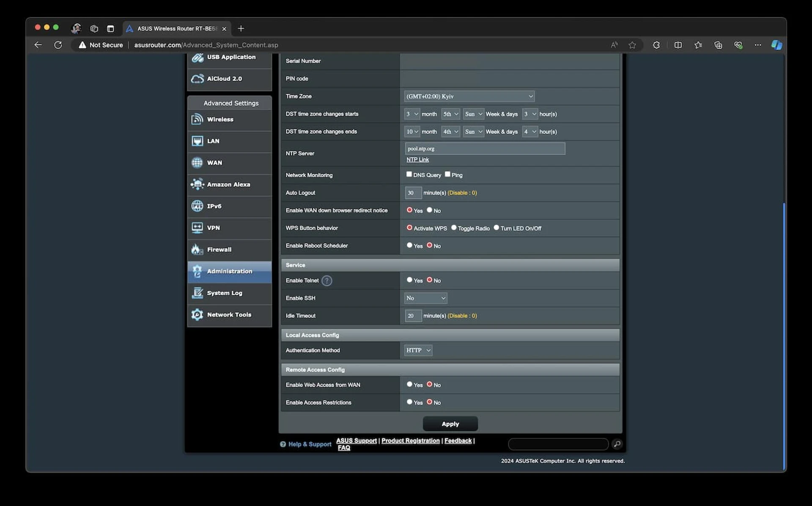Open Wireless settings icon
Viewport: 812px width, 506px height.
click(x=198, y=119)
